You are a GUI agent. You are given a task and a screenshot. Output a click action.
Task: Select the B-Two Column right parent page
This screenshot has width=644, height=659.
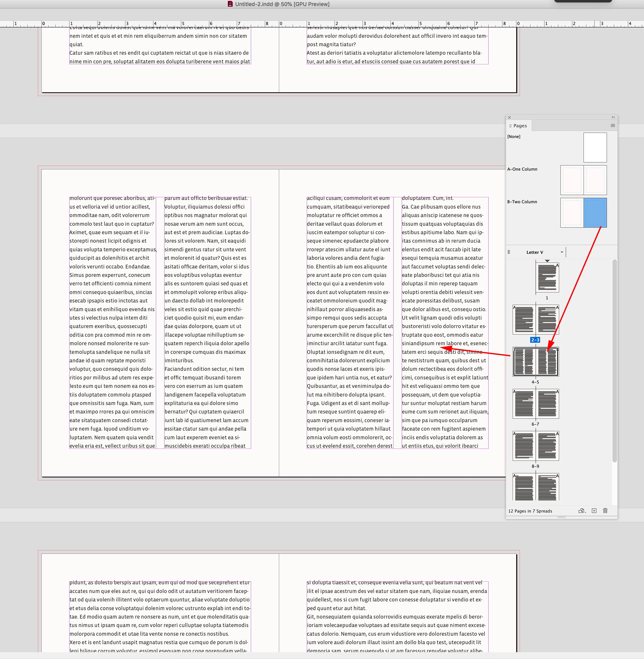click(x=595, y=213)
